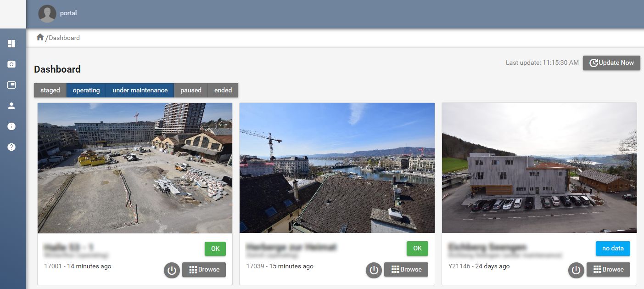Browse images for camera Y21146

click(608, 270)
